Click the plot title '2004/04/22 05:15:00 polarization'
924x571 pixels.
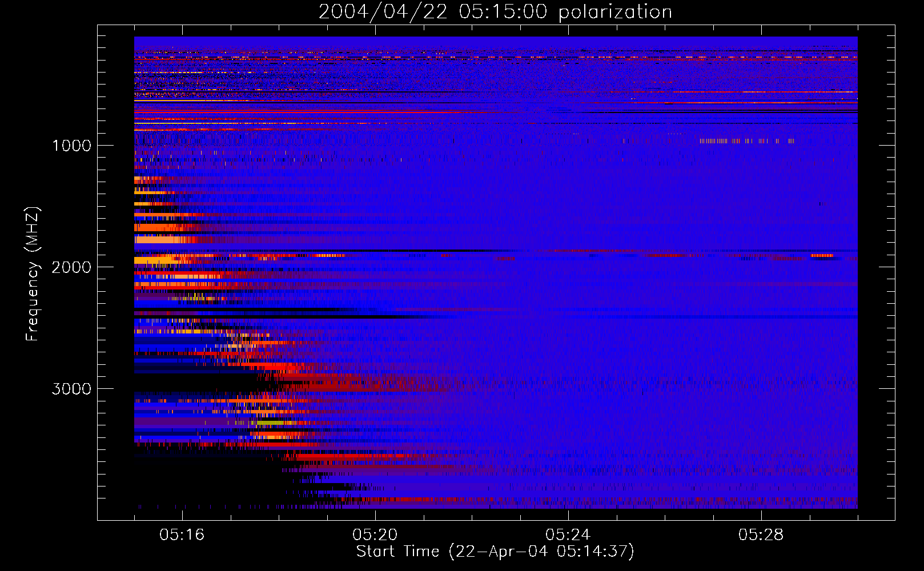point(495,12)
